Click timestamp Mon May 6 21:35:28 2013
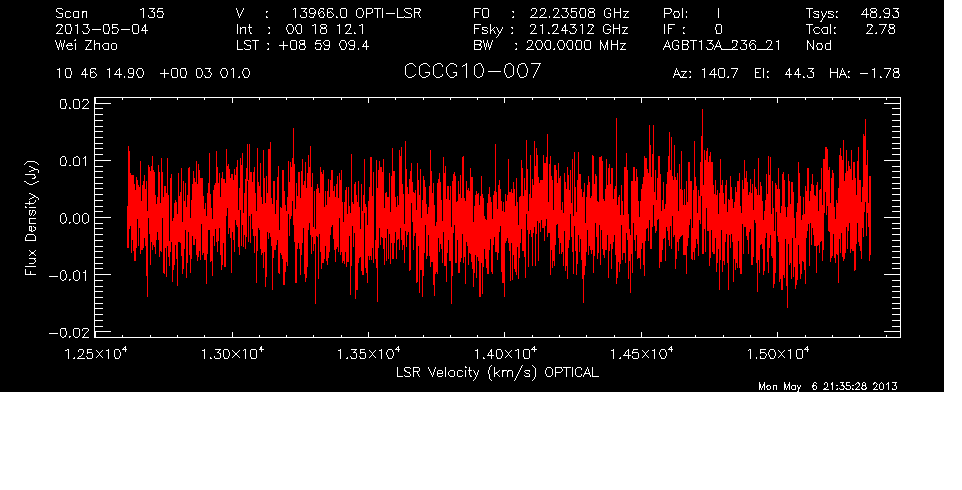 [828, 386]
